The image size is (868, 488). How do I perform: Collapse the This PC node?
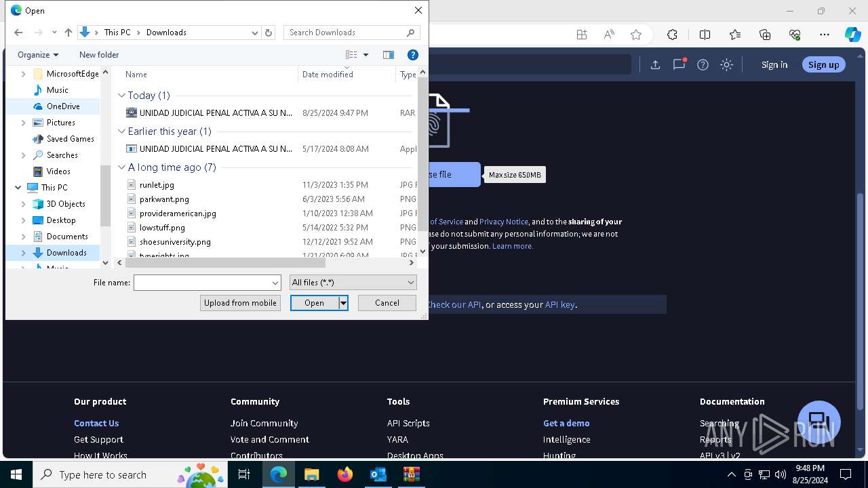tap(18, 188)
